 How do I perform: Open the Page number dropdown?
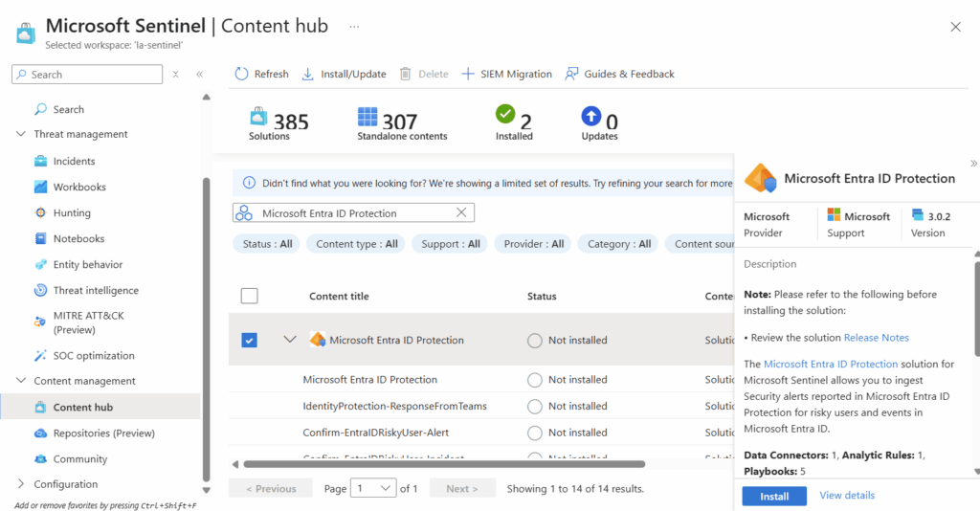tap(373, 488)
